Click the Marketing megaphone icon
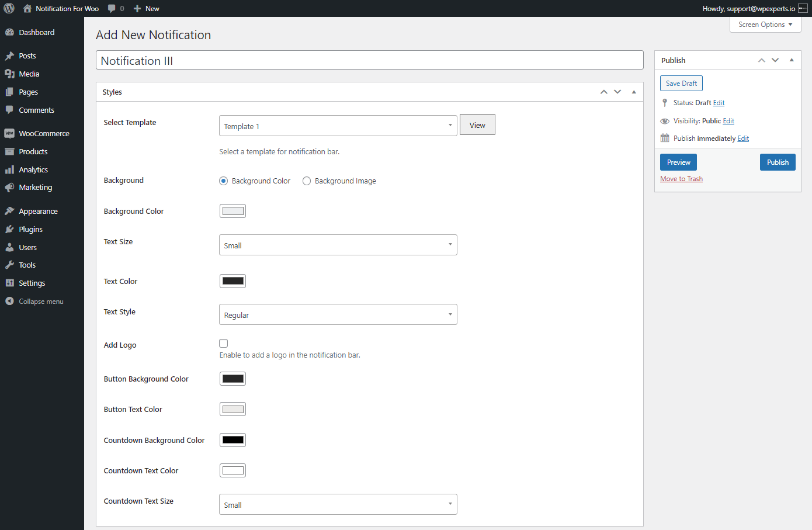The image size is (812, 530). click(x=9, y=188)
